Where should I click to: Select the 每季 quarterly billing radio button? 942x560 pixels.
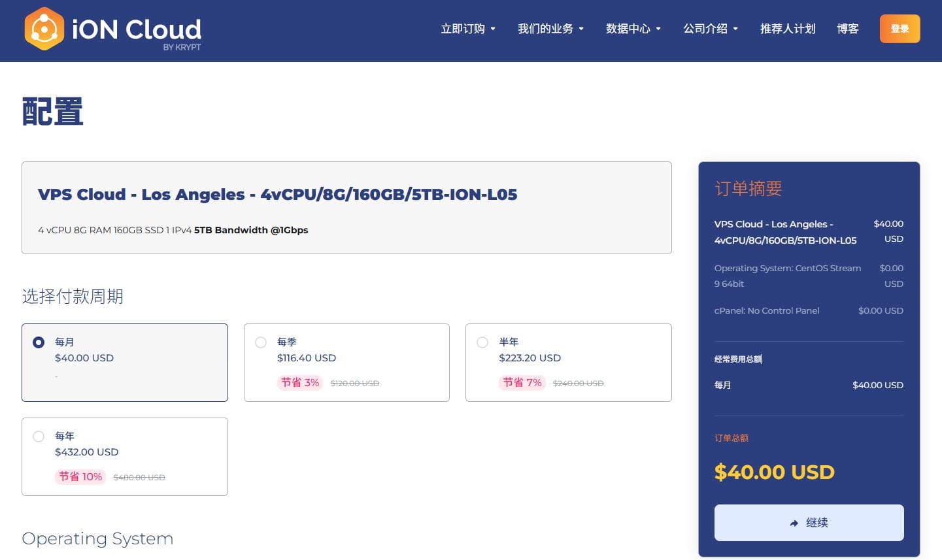coord(261,342)
